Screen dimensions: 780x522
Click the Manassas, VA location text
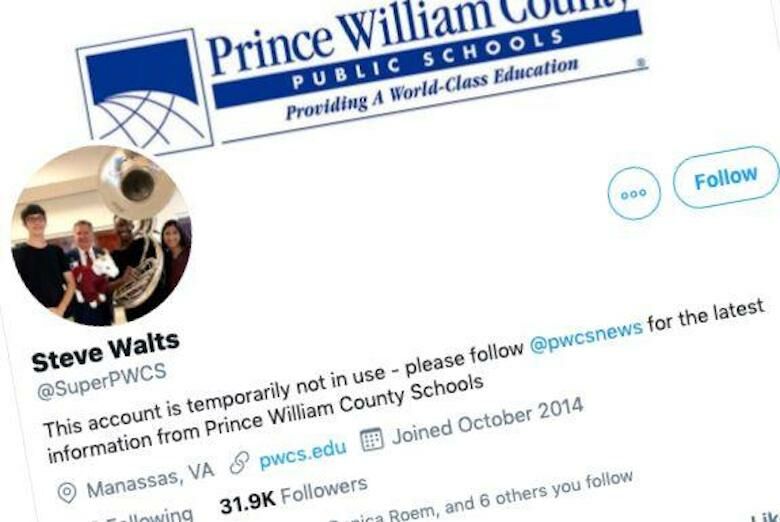pos(150,480)
